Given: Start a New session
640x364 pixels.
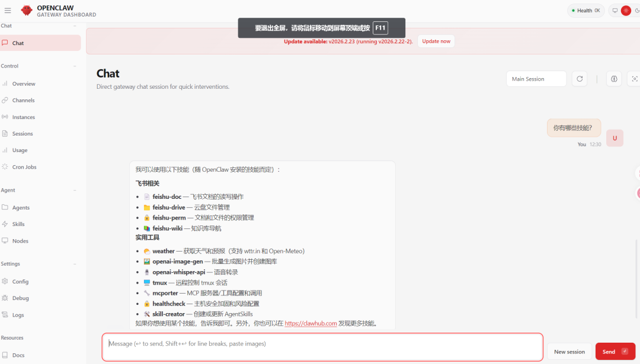Looking at the screenshot, I should coord(569,352).
